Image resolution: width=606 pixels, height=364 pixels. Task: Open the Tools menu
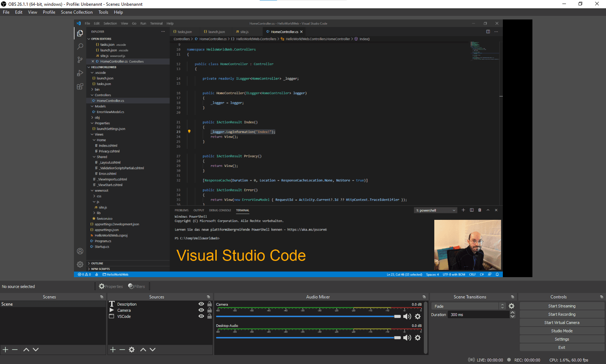(x=103, y=12)
